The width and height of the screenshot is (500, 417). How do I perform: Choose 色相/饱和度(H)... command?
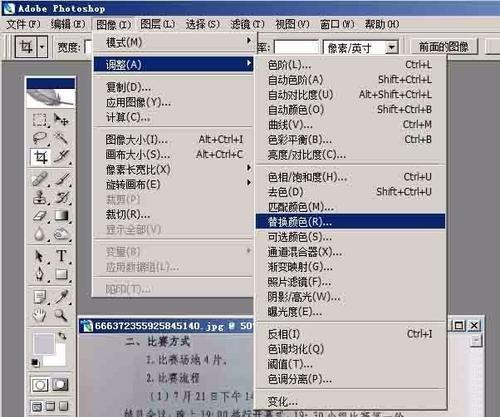tap(350, 177)
